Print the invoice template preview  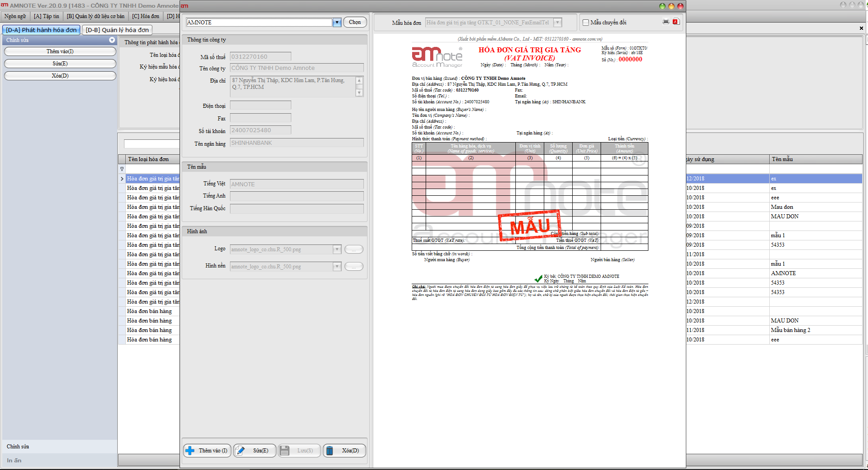click(666, 22)
